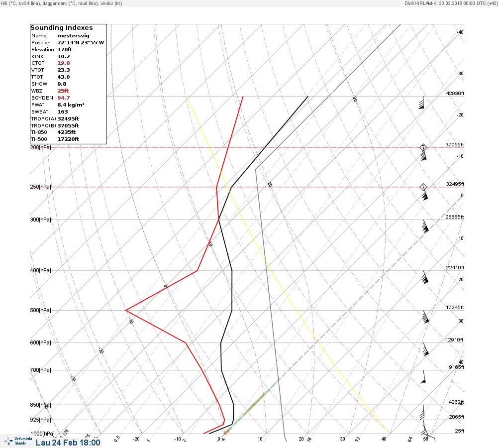
Task: Click the KINX value '10.2'
Action: point(64,57)
